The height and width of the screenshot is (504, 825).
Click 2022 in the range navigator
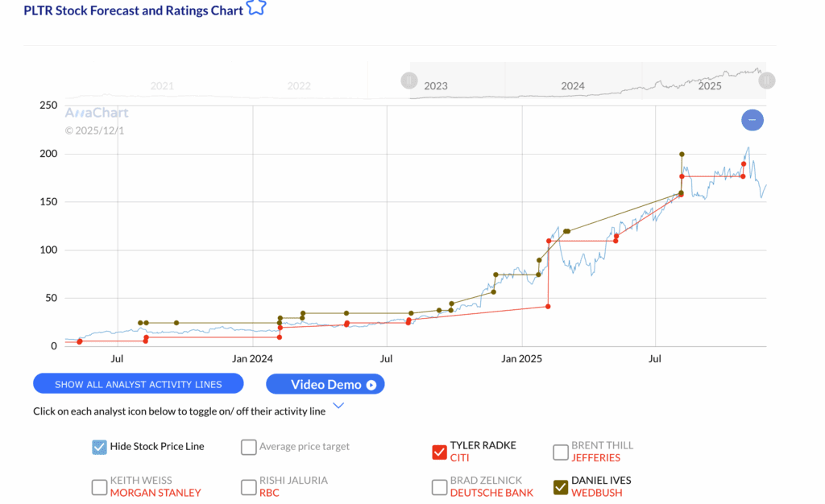click(299, 86)
